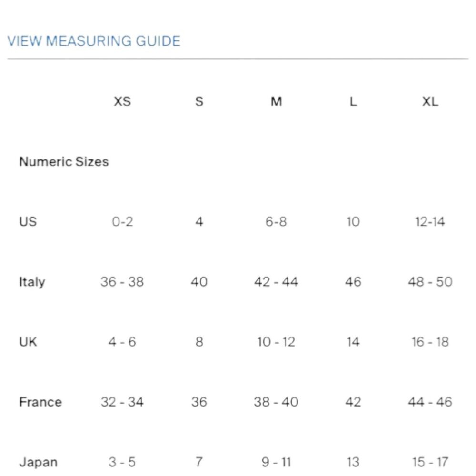Select the Italy 48 - 50 cell

pos(430,282)
